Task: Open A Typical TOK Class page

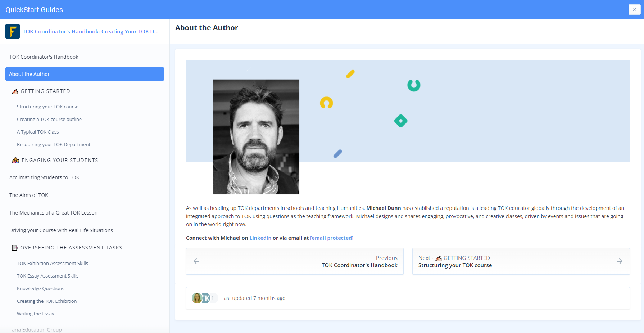Action: coord(38,132)
